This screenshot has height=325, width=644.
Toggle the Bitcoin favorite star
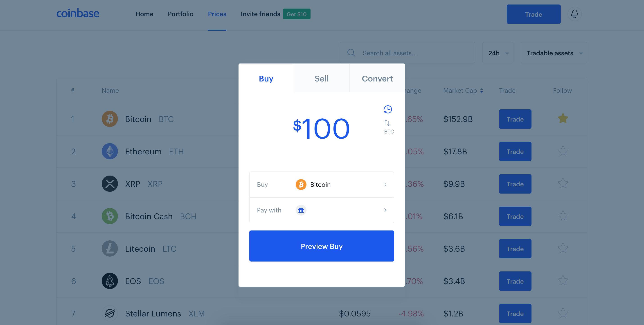pyautogui.click(x=563, y=119)
